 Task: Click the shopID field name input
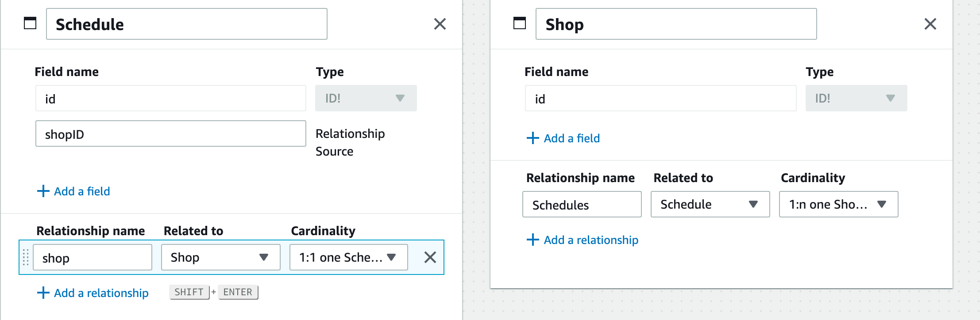click(x=170, y=134)
